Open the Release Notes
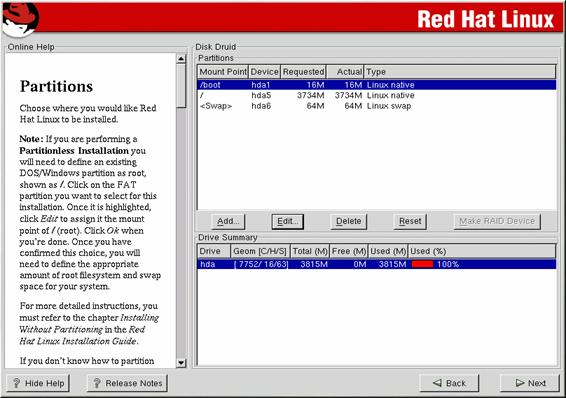This screenshot has width=566, height=398. (127, 383)
